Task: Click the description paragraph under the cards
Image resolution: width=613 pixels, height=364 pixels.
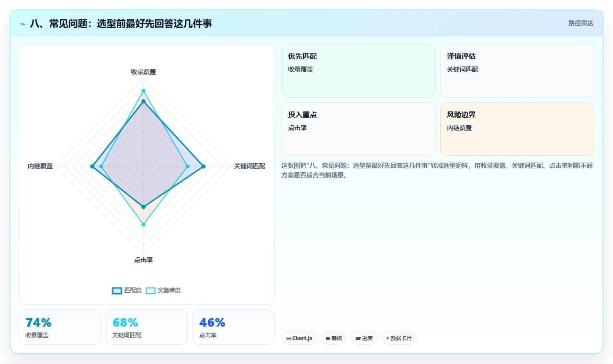Action: (x=437, y=170)
